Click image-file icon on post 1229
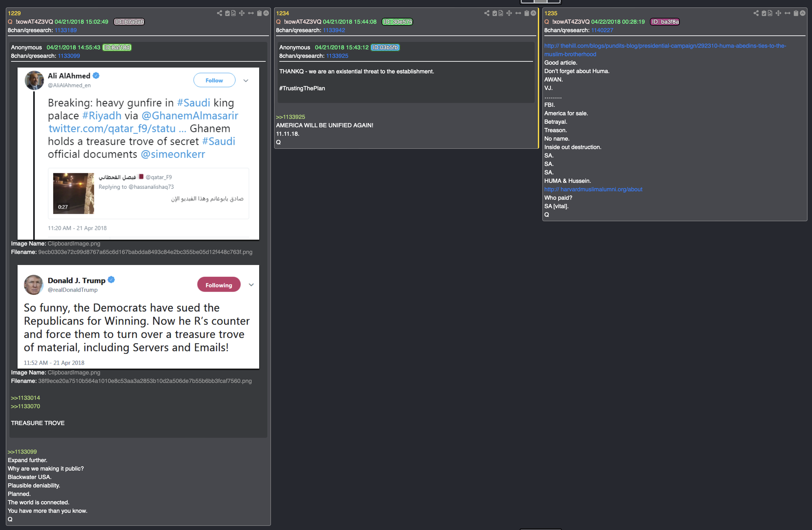Viewport: 812px width, 530px height. coord(234,13)
